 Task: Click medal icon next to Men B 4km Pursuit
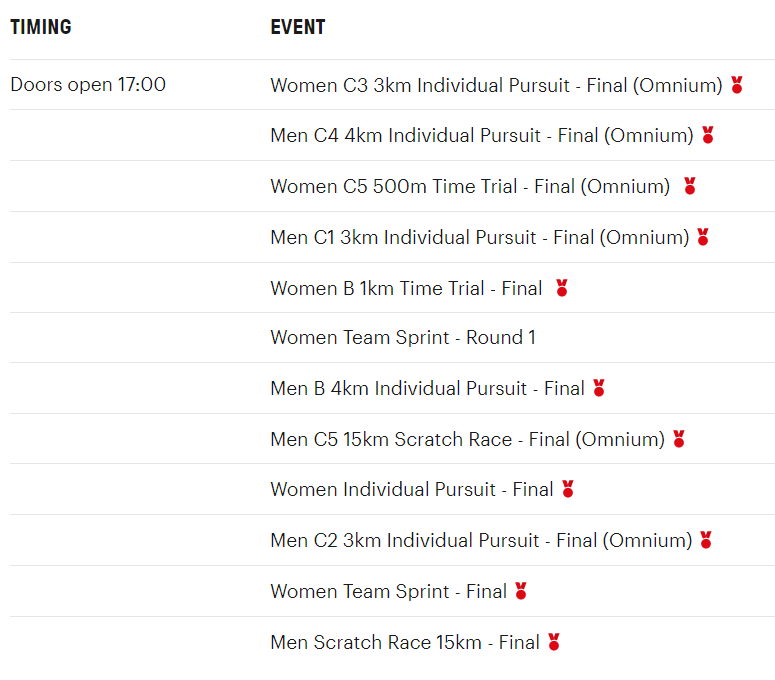pyautogui.click(x=599, y=388)
